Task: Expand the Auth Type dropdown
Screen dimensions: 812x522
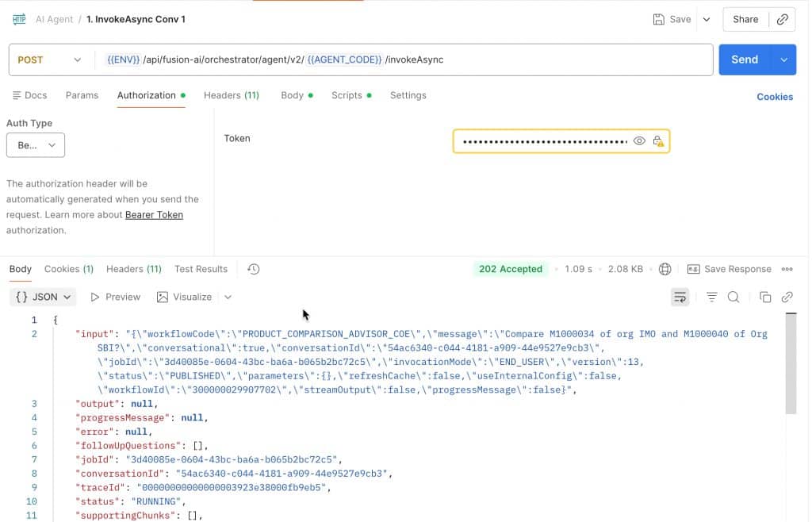Action: [x=36, y=145]
